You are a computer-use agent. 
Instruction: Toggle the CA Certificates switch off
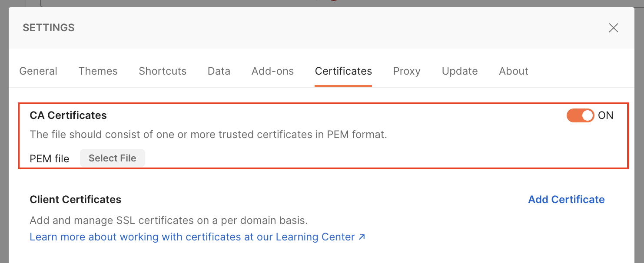(x=580, y=115)
